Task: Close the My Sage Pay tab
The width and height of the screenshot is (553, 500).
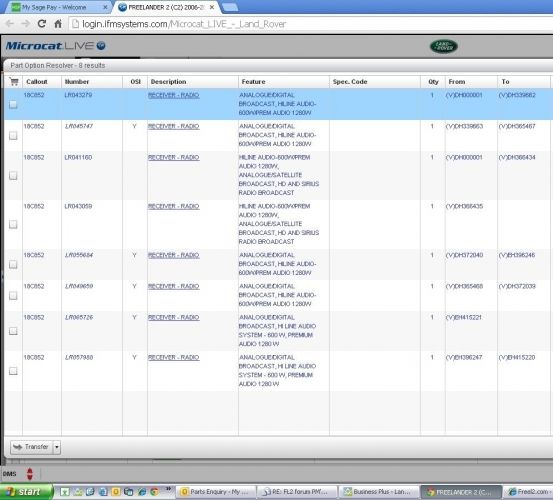Action: tap(105, 7)
